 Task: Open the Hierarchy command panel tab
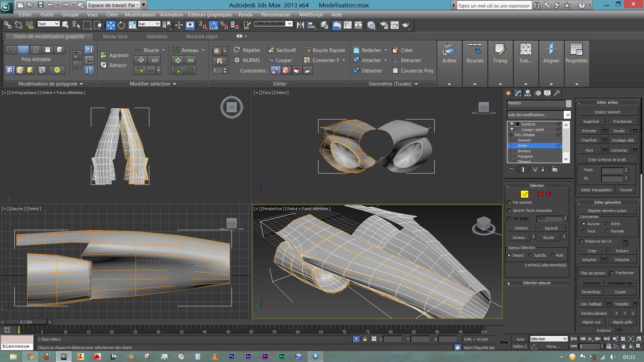(x=528, y=93)
